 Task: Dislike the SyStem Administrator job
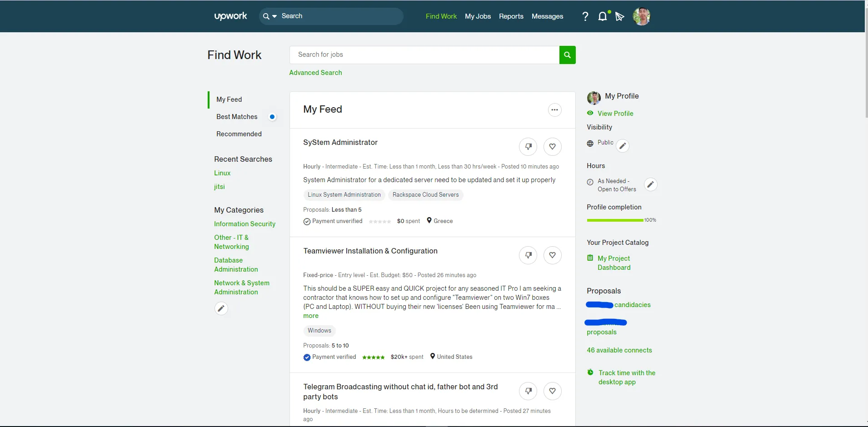[528, 147]
